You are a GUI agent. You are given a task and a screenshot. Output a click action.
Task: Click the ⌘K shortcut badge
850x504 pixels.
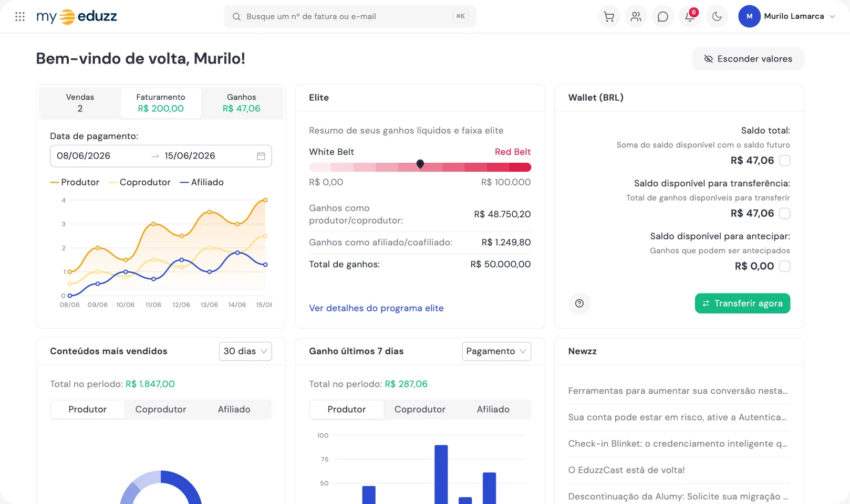[x=460, y=16]
